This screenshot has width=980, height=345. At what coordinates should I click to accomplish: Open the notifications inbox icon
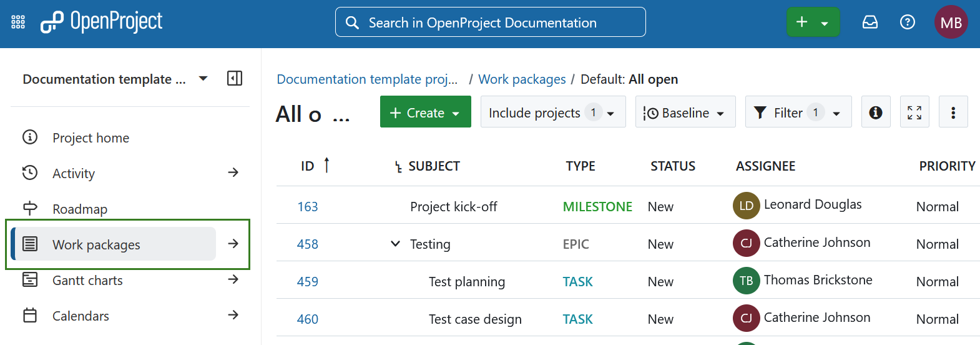[x=870, y=22]
